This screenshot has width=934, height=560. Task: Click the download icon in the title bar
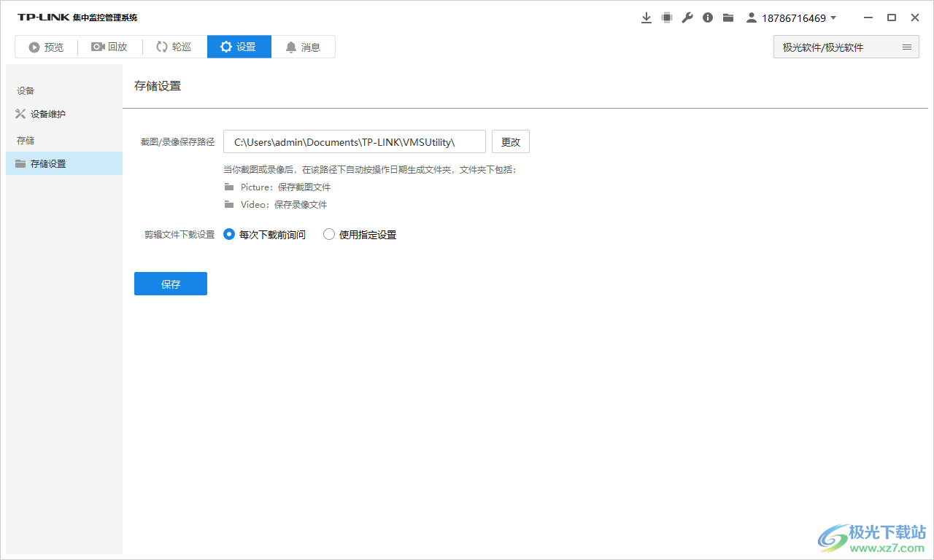[x=647, y=17]
